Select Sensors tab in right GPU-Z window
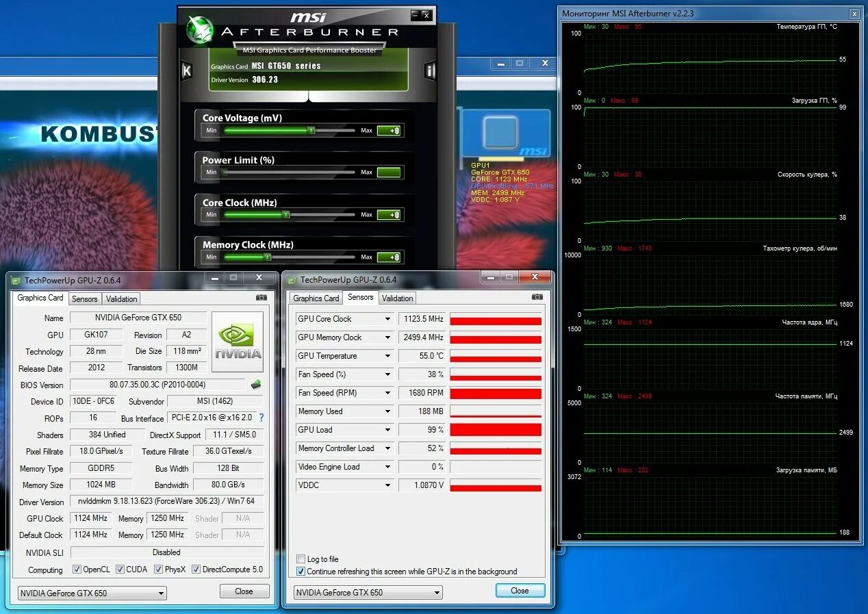The height and width of the screenshot is (614, 868). tap(361, 297)
